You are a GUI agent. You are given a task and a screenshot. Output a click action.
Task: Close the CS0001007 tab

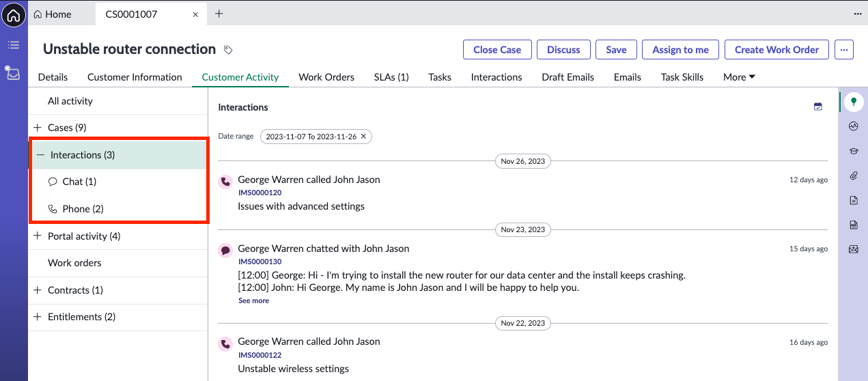click(x=196, y=14)
